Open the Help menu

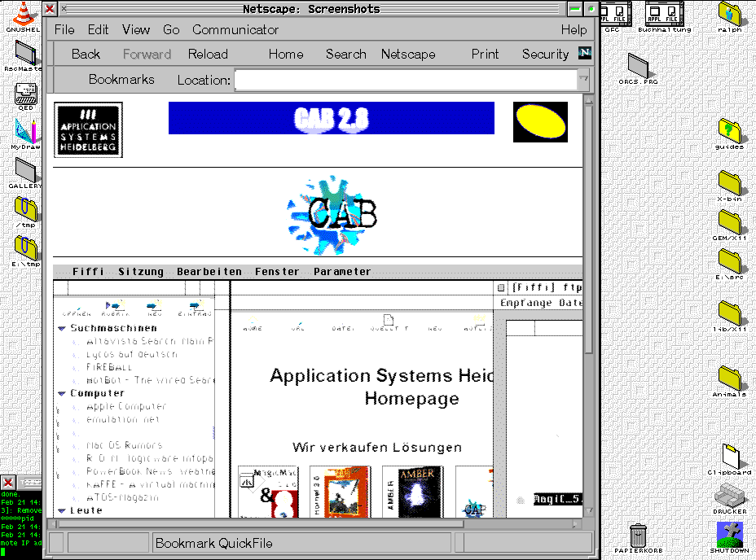tap(574, 30)
